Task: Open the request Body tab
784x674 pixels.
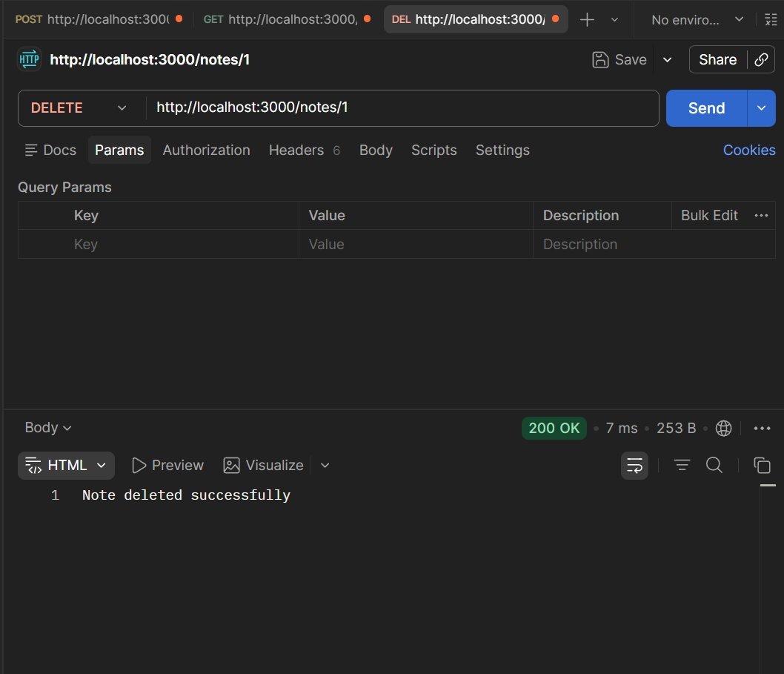Action: (376, 150)
